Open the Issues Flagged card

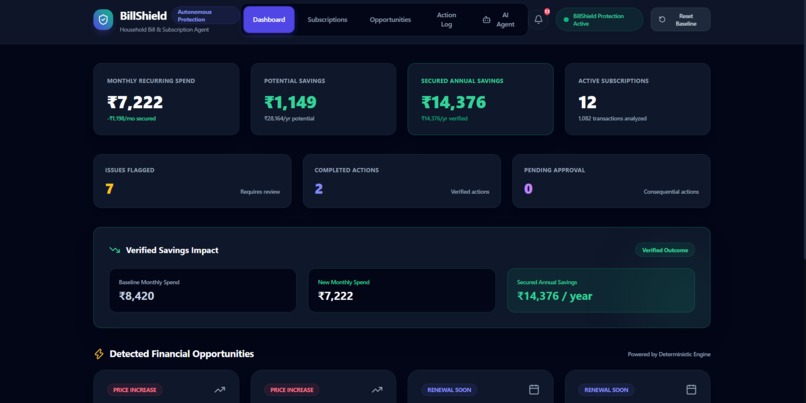(x=192, y=181)
